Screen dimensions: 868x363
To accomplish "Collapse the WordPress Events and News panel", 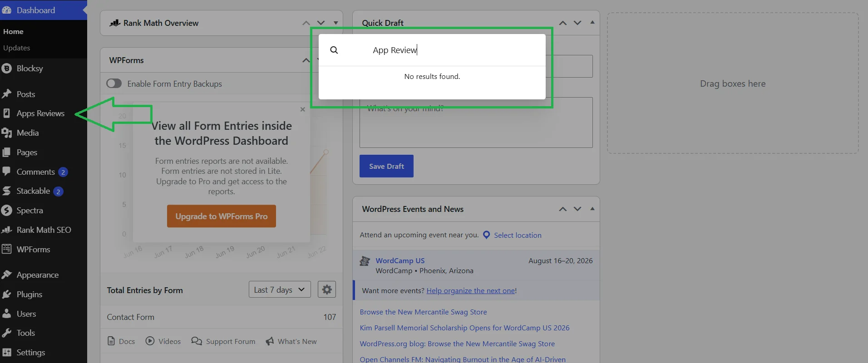I will click(592, 209).
